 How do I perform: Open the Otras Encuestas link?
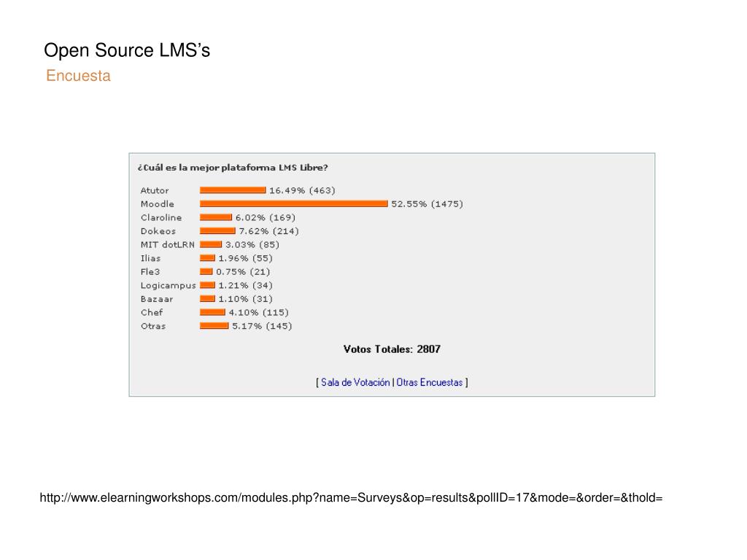point(429,382)
